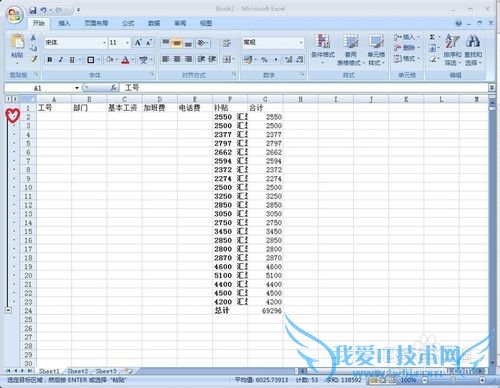Viewport: 500px width, 388px height.
Task: Toggle align text right
Action: click(188, 59)
